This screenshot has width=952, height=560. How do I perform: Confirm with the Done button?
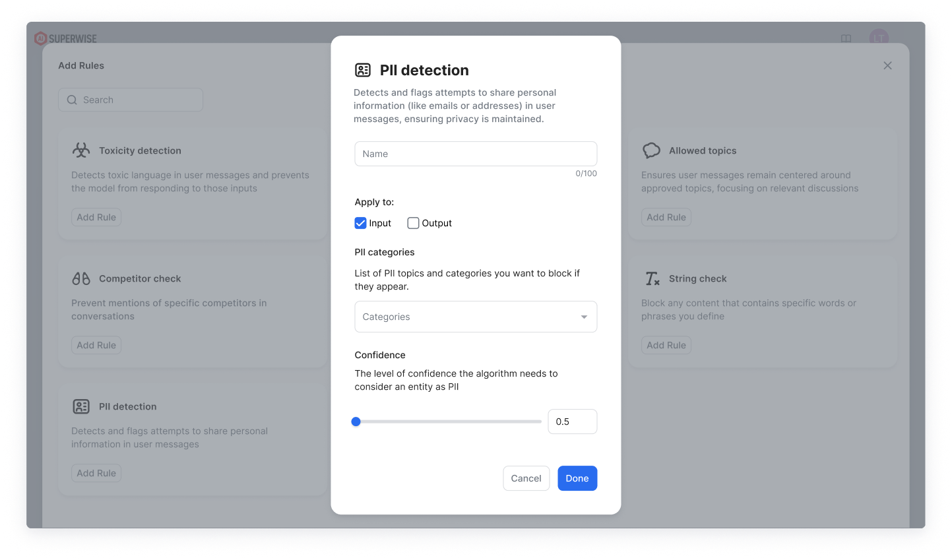(x=577, y=478)
